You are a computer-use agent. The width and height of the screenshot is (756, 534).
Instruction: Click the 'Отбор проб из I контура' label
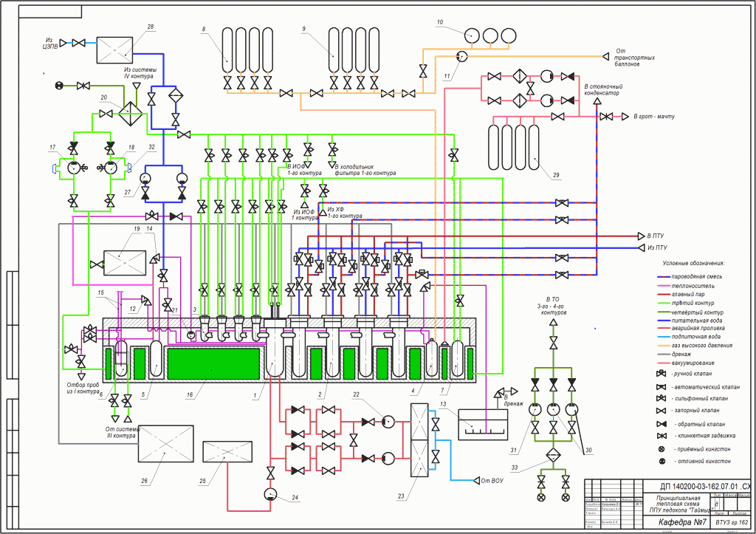83,388
